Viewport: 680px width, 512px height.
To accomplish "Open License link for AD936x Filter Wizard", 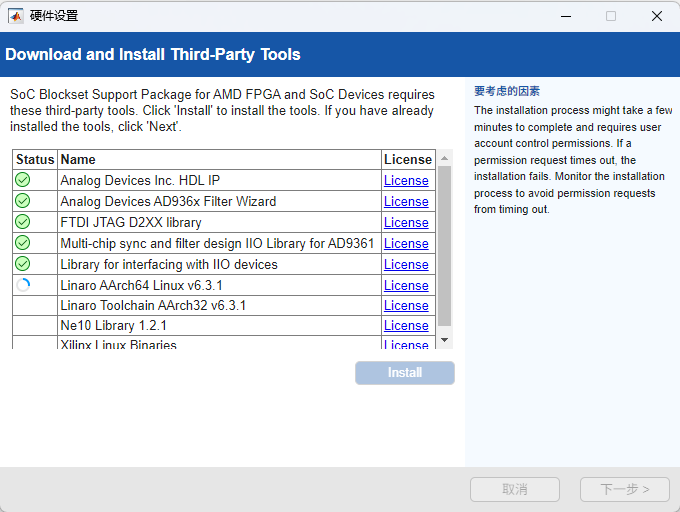I will click(406, 202).
